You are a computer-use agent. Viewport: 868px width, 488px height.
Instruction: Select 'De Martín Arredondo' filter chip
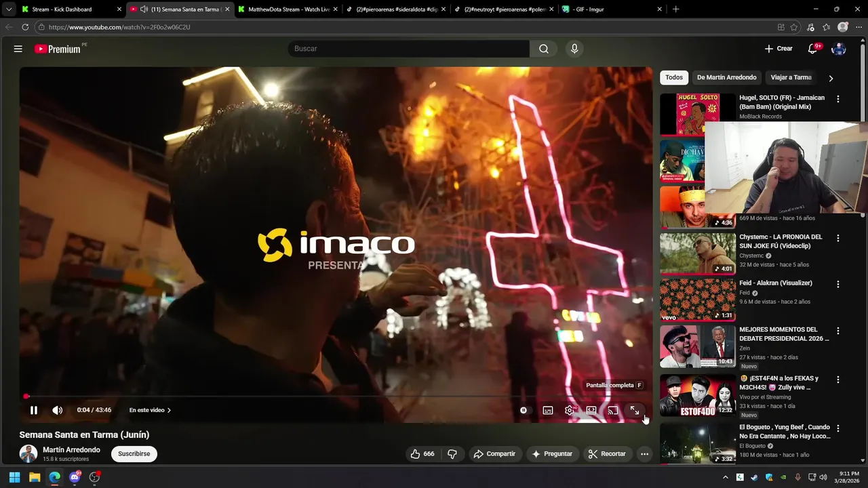click(726, 77)
